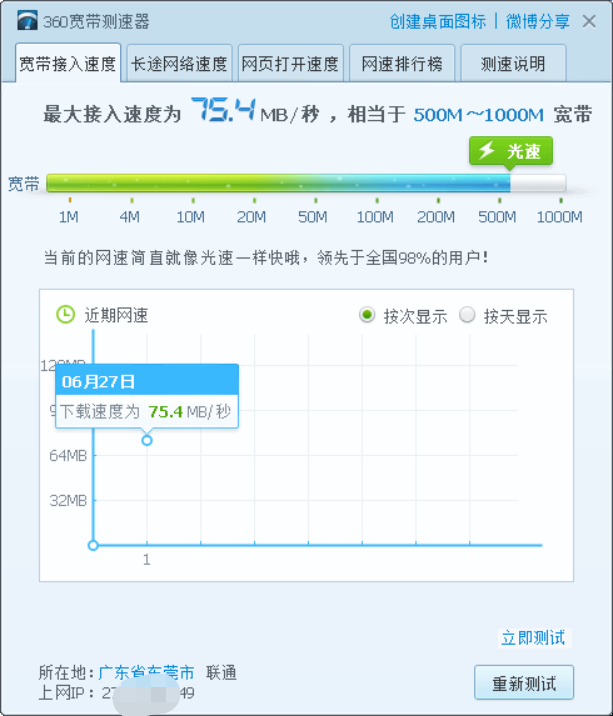This screenshot has width=613, height=716.
Task: Open the 网页打开速度 tab
Action: [x=291, y=63]
